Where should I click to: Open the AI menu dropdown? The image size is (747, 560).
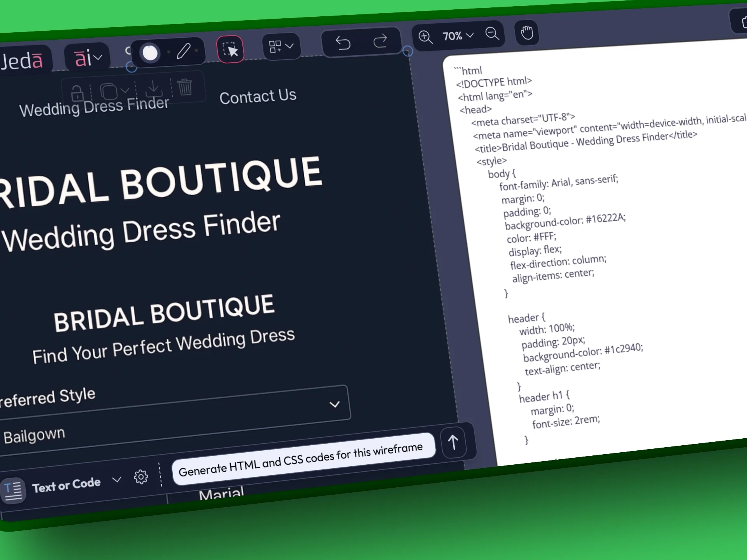[88, 58]
